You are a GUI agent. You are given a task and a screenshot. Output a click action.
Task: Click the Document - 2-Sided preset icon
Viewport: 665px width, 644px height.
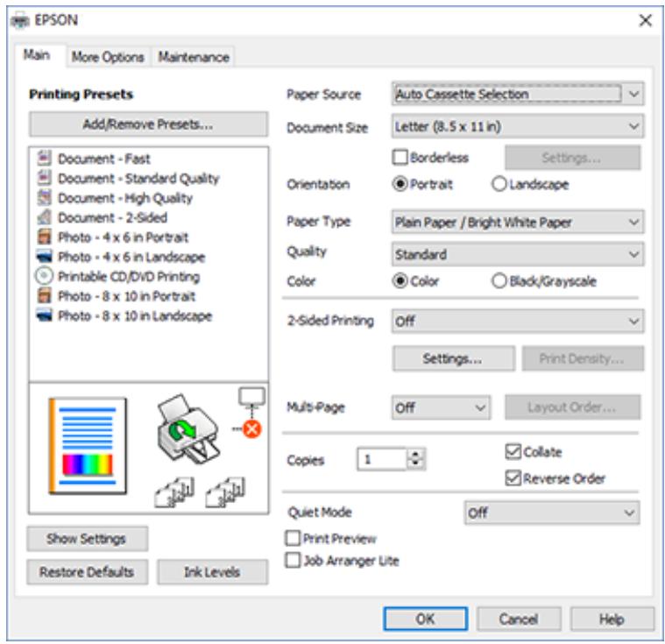click(x=44, y=216)
